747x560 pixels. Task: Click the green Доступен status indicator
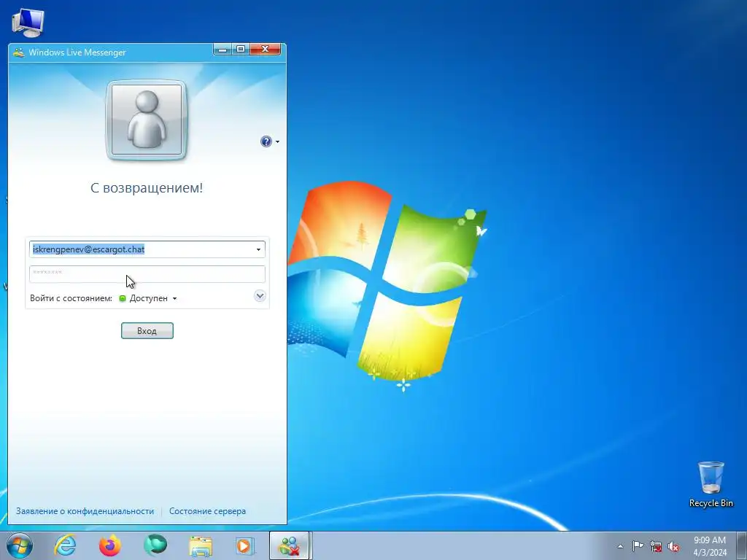[123, 298]
